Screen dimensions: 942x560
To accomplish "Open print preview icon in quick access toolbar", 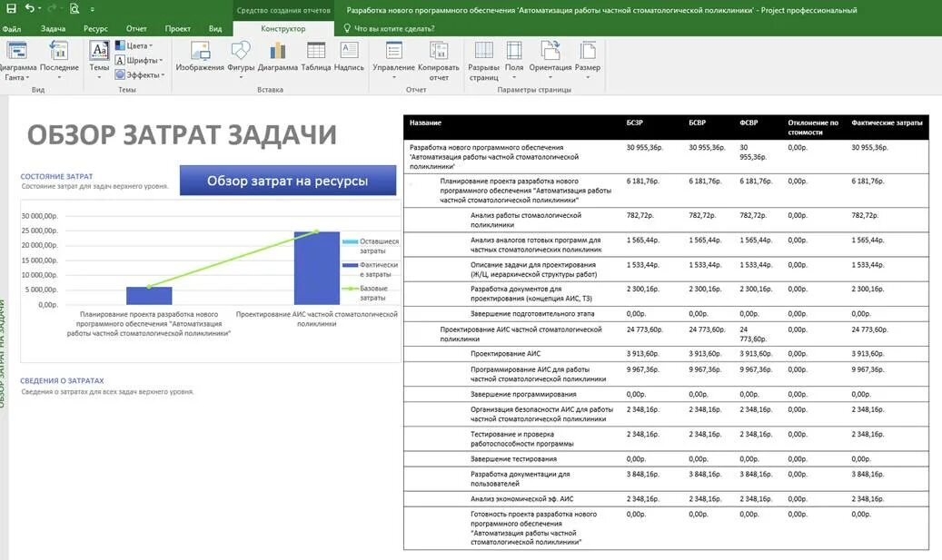I will 74,8.
